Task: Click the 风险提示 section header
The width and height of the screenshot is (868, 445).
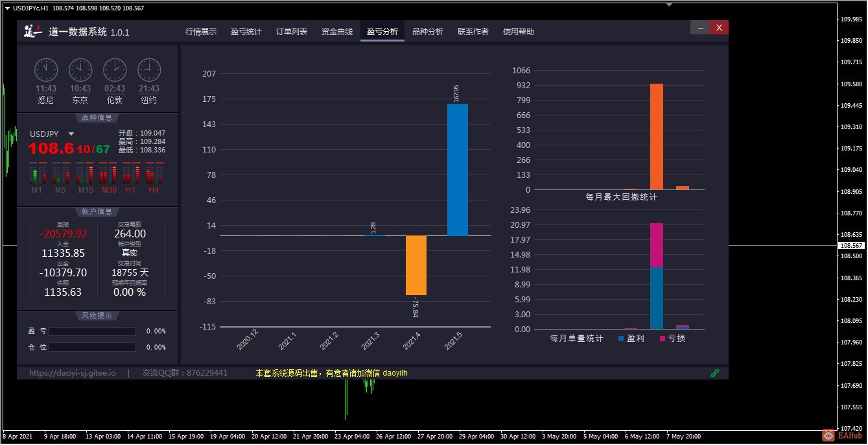Action: (97, 315)
